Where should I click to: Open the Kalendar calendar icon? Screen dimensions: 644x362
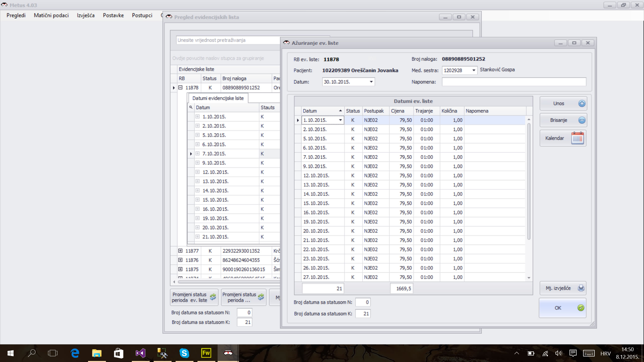click(577, 138)
